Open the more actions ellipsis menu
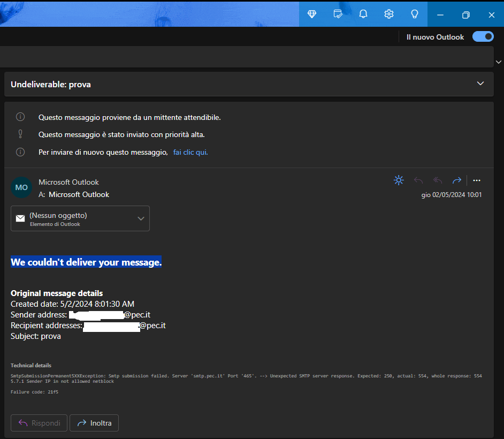The image size is (504, 439). click(477, 180)
